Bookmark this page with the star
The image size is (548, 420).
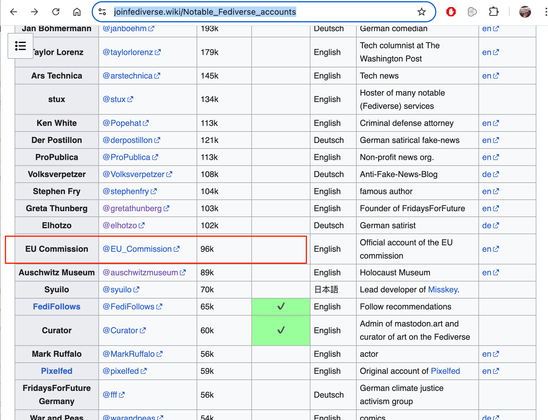tap(421, 12)
